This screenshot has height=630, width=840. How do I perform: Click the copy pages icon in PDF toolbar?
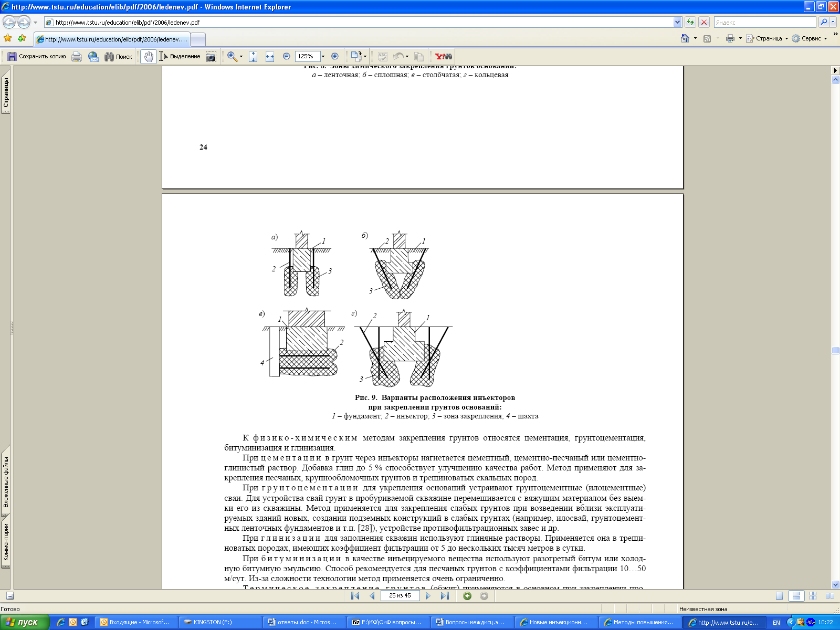coord(419,56)
